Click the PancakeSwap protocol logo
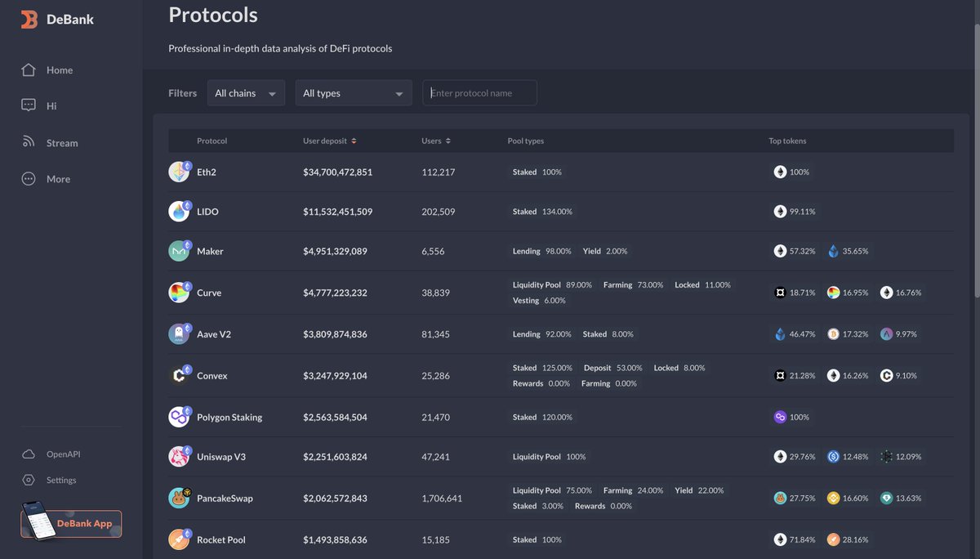Viewport: 980px width, 559px height. pos(179,497)
